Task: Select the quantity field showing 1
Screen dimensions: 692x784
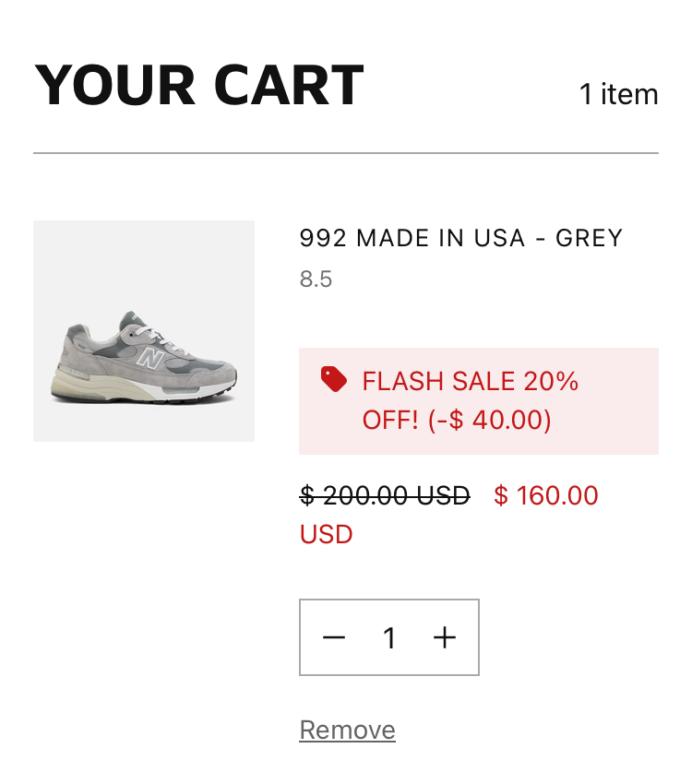Action: (389, 637)
